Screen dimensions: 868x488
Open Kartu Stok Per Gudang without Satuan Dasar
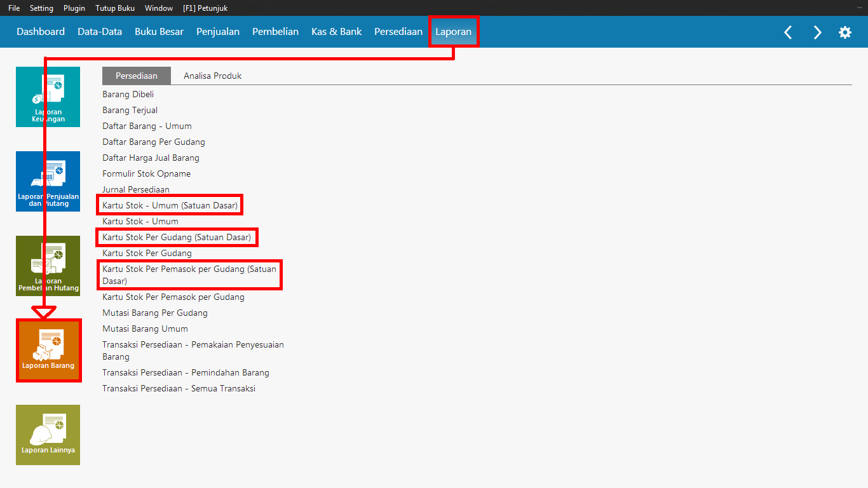tap(147, 253)
